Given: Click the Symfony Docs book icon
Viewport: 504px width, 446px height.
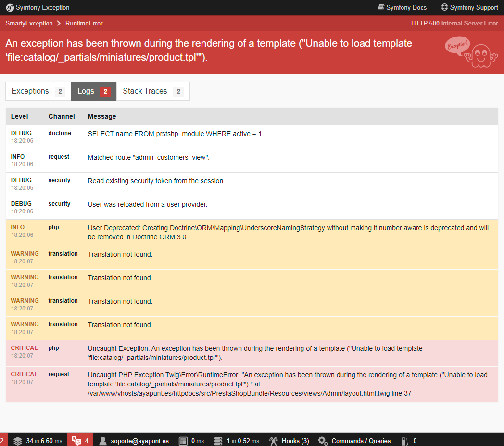Looking at the screenshot, I should [381, 7].
